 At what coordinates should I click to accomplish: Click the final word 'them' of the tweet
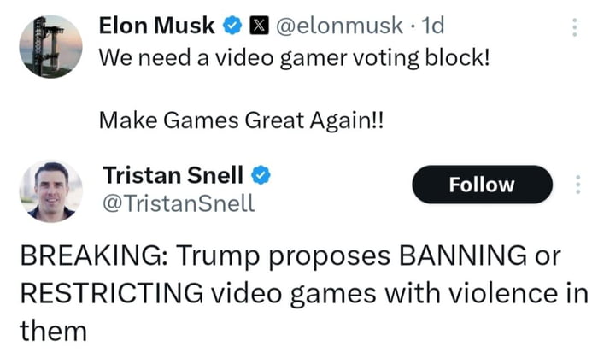coord(53,331)
